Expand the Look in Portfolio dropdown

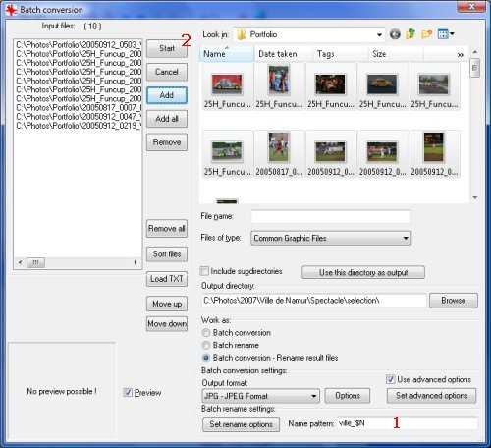coord(379,35)
